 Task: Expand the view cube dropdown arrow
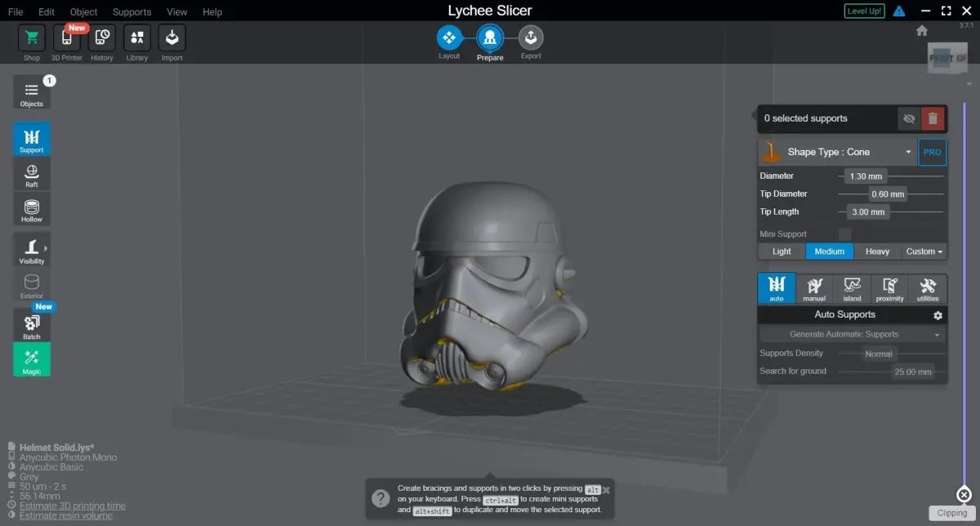969,84
